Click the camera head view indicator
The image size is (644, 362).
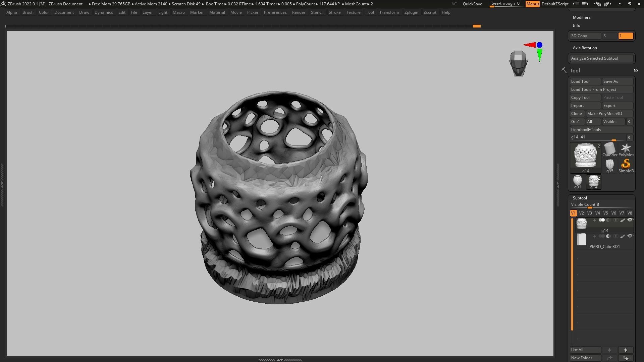pos(518,63)
